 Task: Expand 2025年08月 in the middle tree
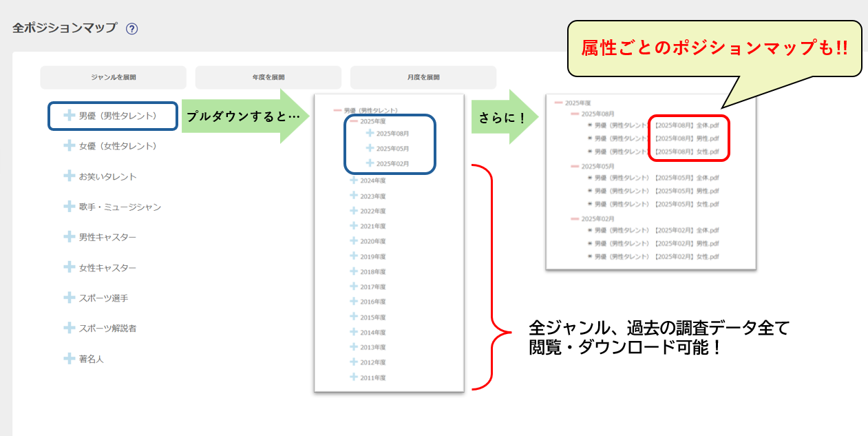[x=370, y=133]
